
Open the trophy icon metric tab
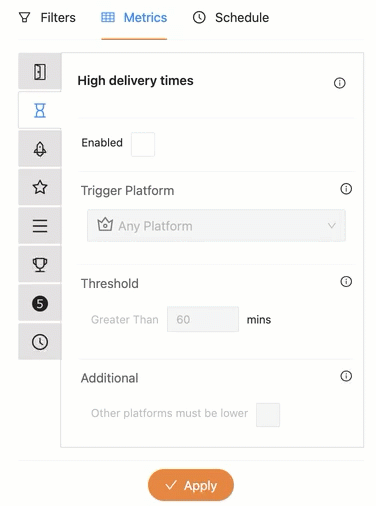40,264
